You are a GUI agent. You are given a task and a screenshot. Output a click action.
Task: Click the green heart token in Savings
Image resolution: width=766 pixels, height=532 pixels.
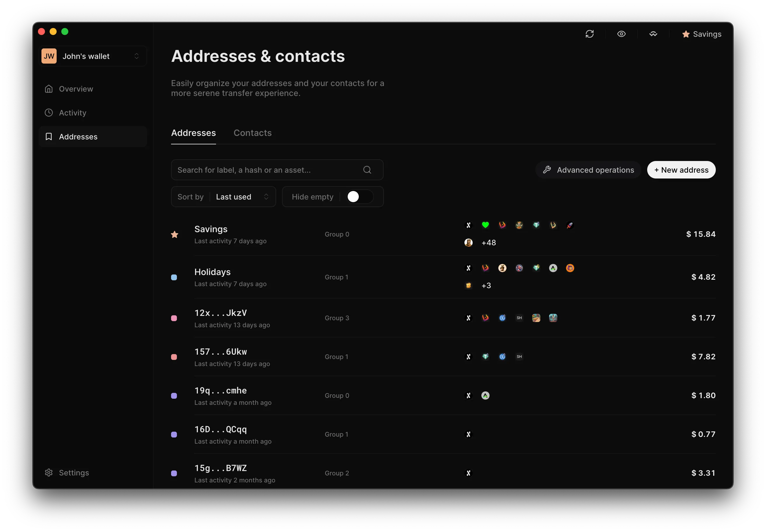coord(485,225)
